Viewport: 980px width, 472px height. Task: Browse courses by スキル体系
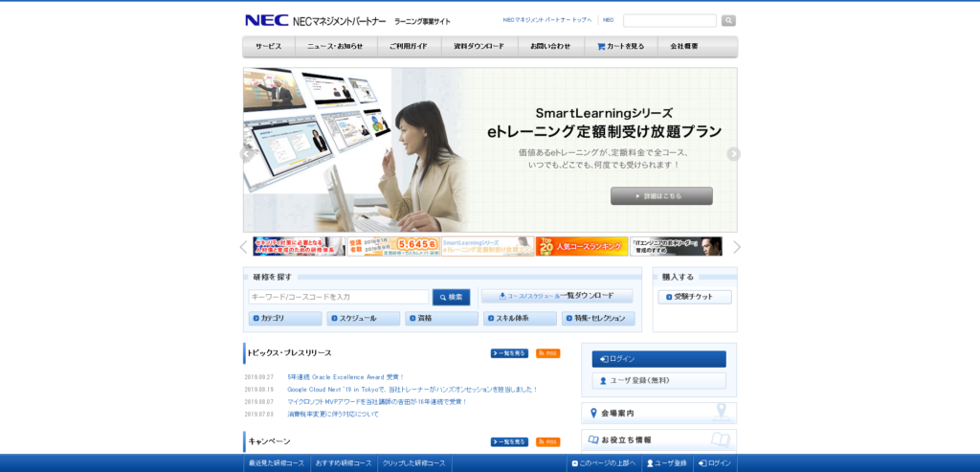(x=520, y=318)
